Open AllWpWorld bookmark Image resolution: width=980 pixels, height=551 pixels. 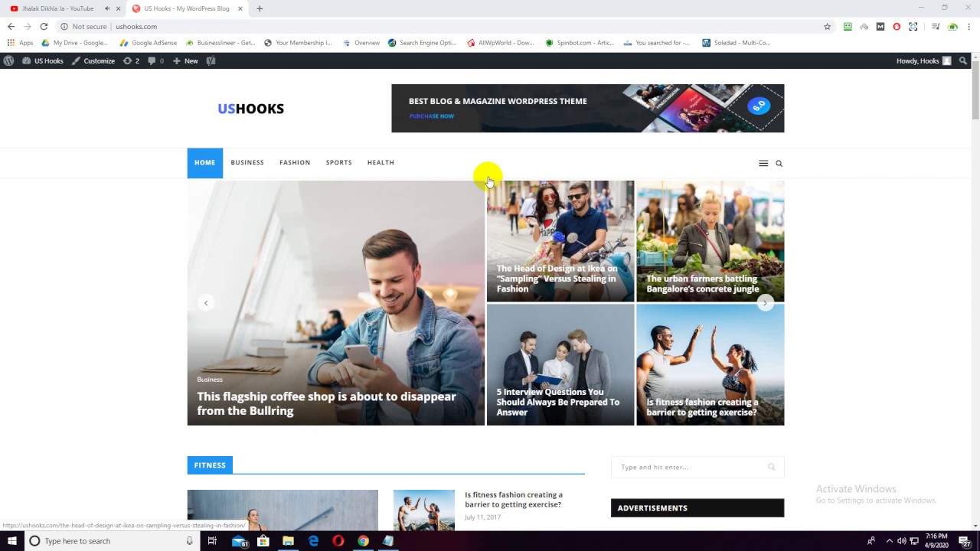click(x=501, y=43)
